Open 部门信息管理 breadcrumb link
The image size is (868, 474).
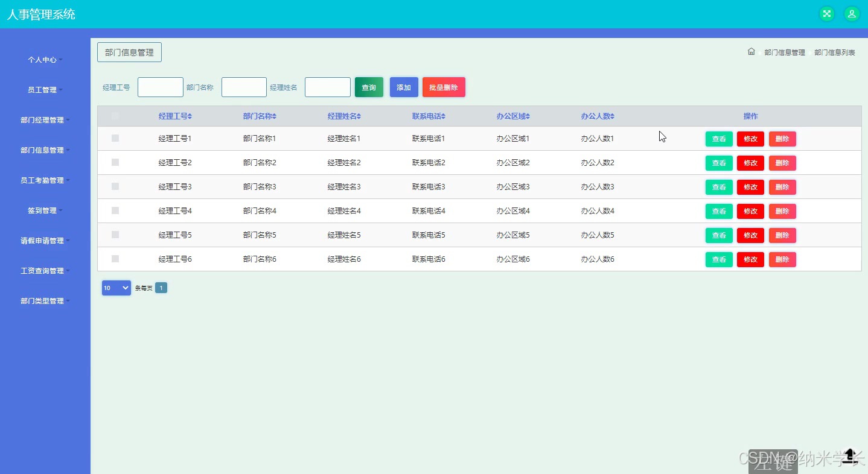[785, 52]
